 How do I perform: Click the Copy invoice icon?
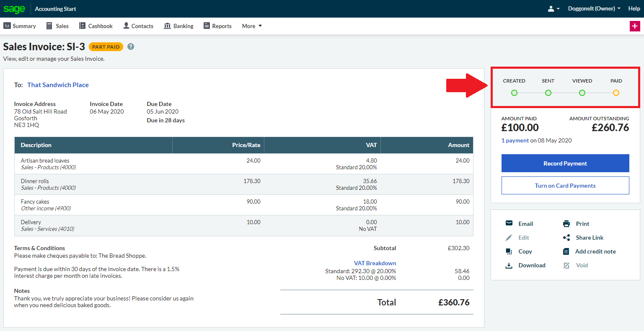coord(509,251)
